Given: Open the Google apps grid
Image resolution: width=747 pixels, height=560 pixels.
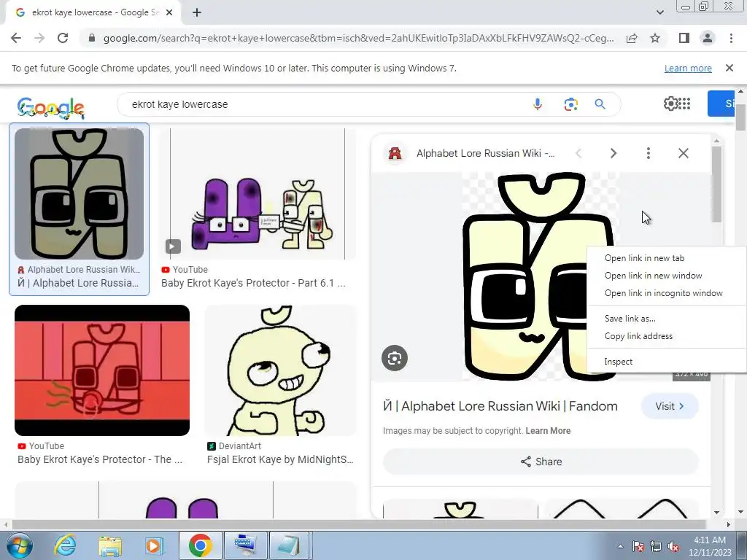Looking at the screenshot, I should click(684, 104).
